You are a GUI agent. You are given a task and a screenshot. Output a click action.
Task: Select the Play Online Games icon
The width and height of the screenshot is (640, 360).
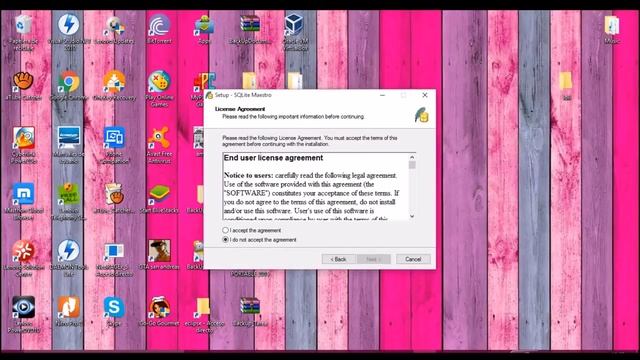(159, 81)
